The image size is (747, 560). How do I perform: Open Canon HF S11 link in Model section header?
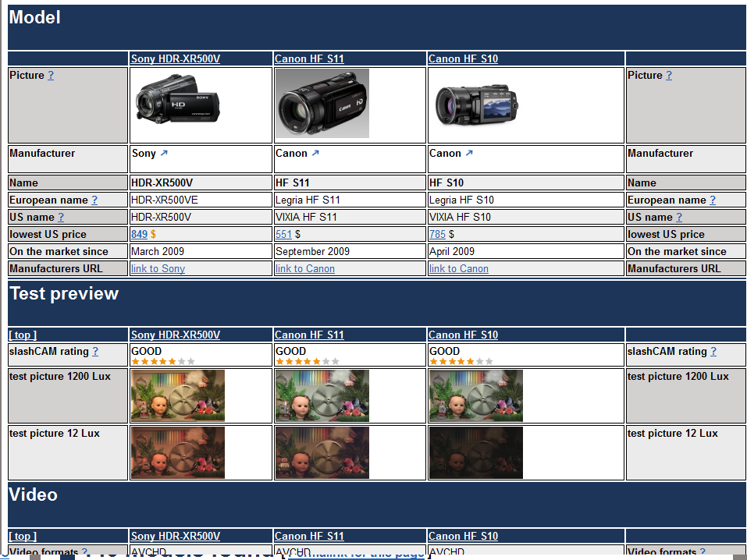[x=309, y=58]
